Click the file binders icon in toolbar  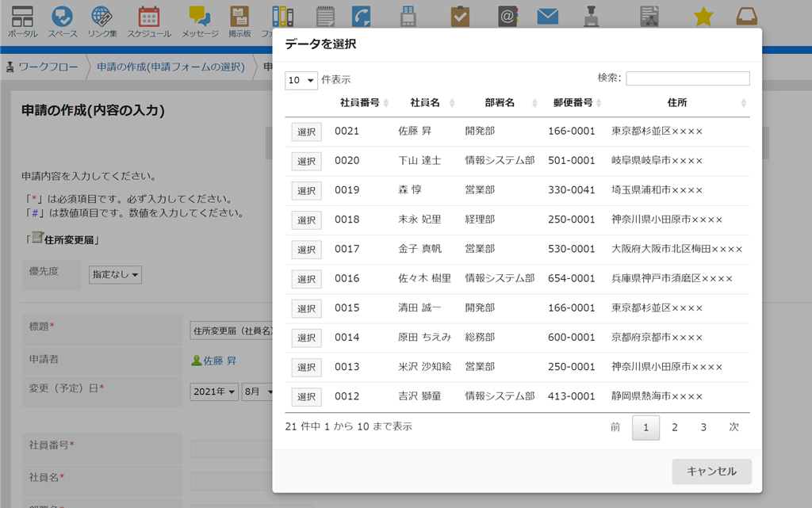283,17
